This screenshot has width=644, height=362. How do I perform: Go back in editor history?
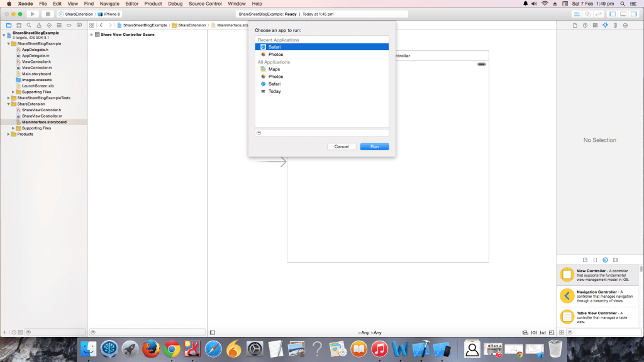(101, 25)
